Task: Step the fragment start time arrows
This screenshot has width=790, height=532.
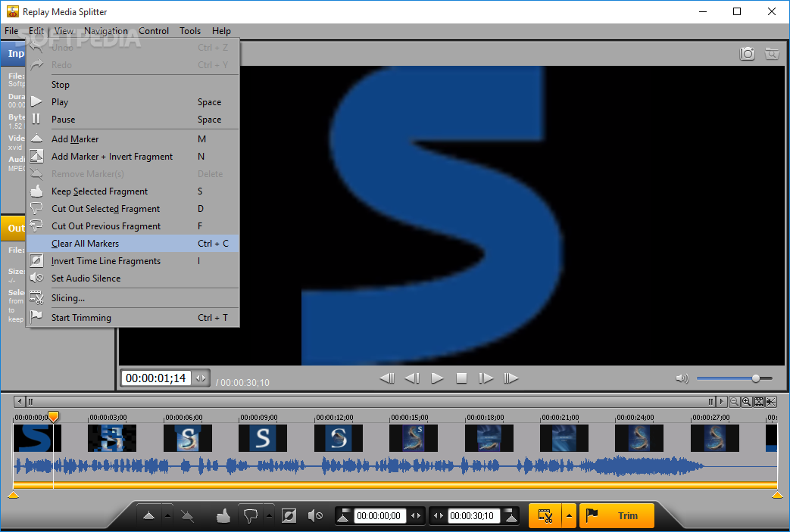Action: (x=416, y=516)
